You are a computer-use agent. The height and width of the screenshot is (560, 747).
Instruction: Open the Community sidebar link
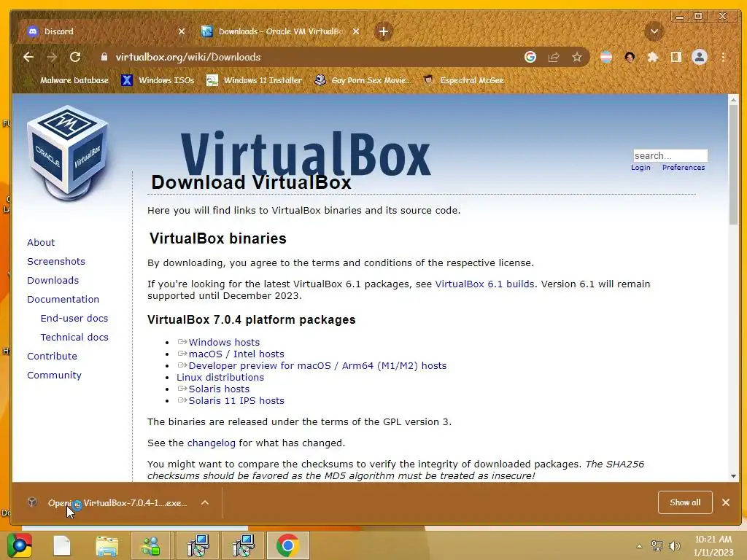click(x=54, y=376)
